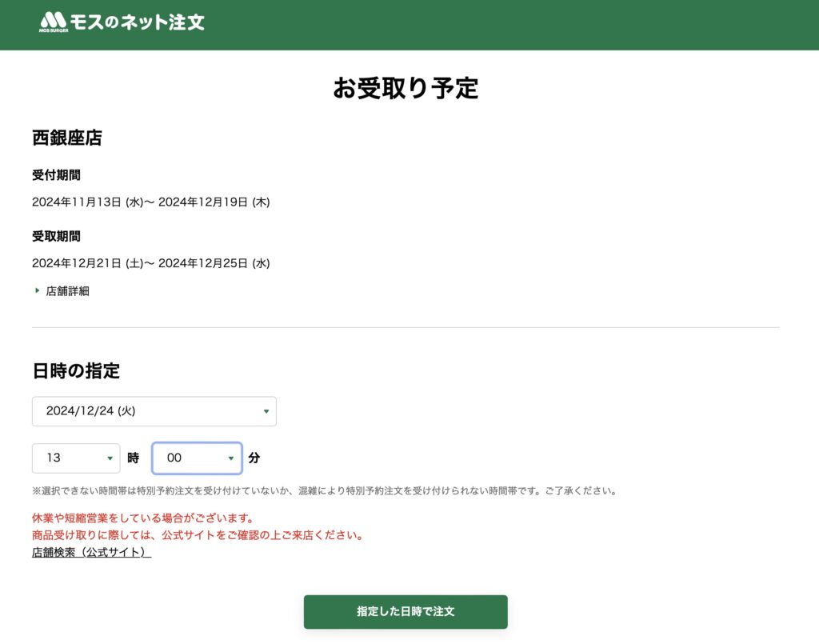Image resolution: width=819 pixels, height=644 pixels.
Task: Click the 西銀座店 store name
Action: 67,138
